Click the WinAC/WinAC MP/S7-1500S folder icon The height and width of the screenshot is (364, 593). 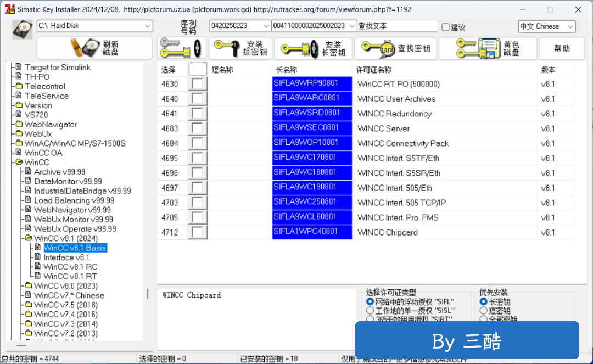pos(19,143)
